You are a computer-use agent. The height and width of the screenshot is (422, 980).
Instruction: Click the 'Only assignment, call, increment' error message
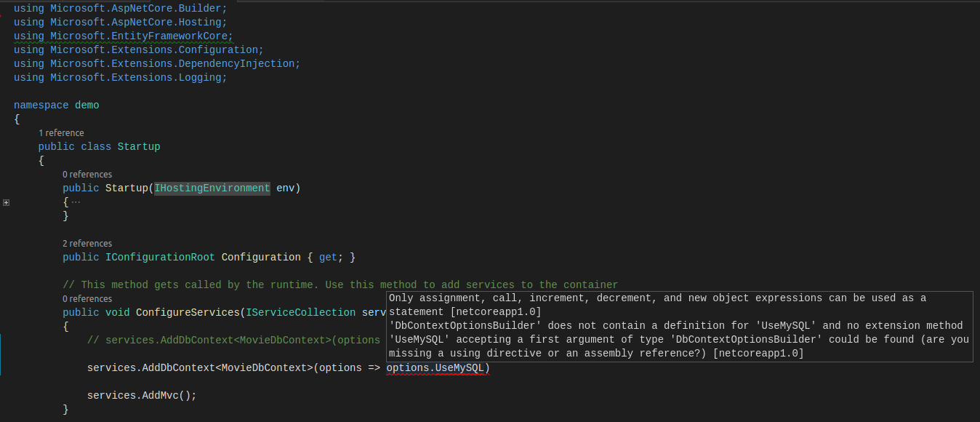[658, 305]
